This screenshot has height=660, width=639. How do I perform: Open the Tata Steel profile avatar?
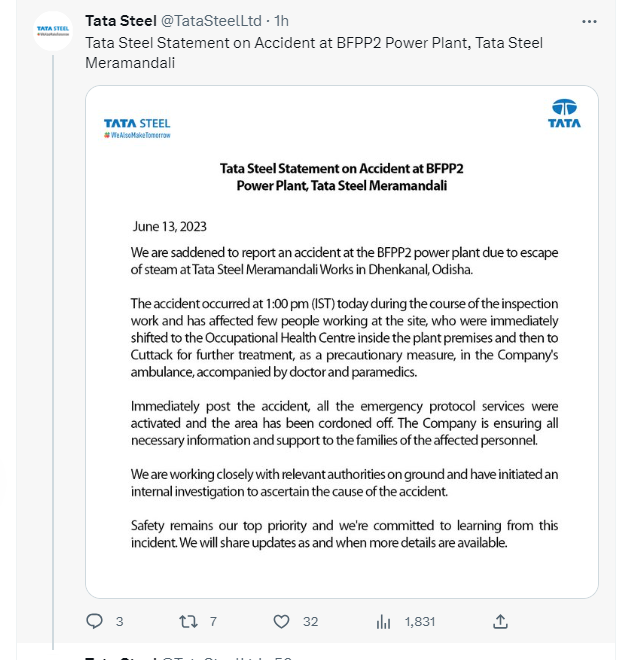tap(52, 31)
